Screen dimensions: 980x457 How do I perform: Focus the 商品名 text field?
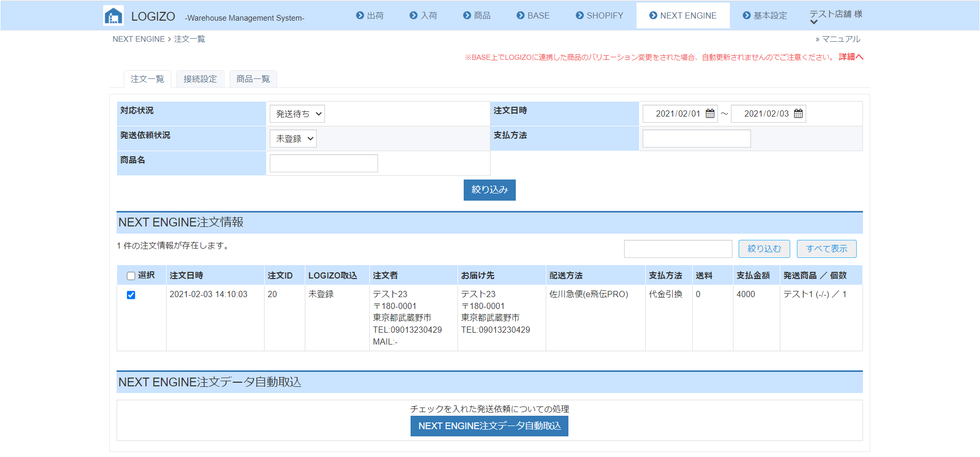(324, 164)
